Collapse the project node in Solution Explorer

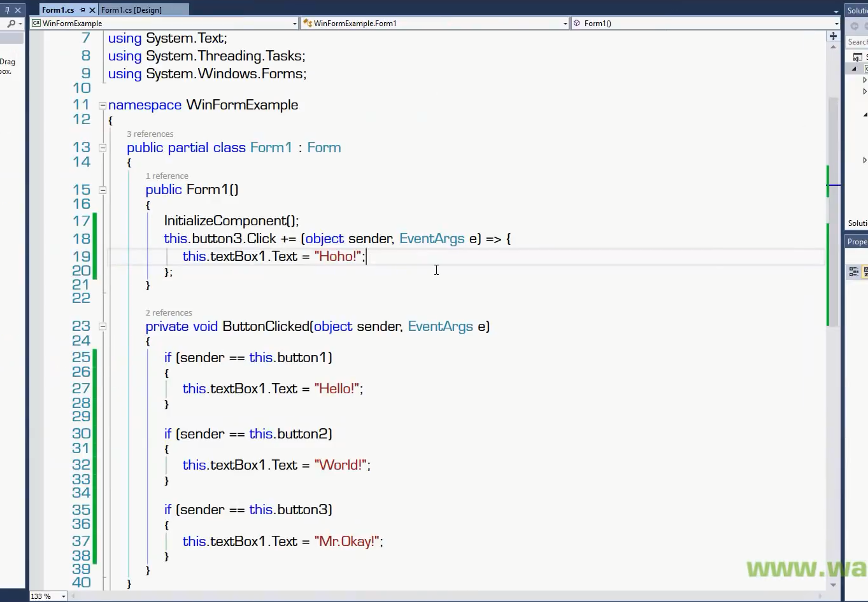pyautogui.click(x=855, y=68)
